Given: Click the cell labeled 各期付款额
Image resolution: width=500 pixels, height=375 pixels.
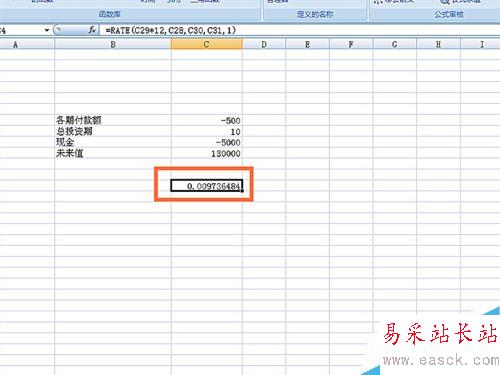Looking at the screenshot, I should (113, 120).
